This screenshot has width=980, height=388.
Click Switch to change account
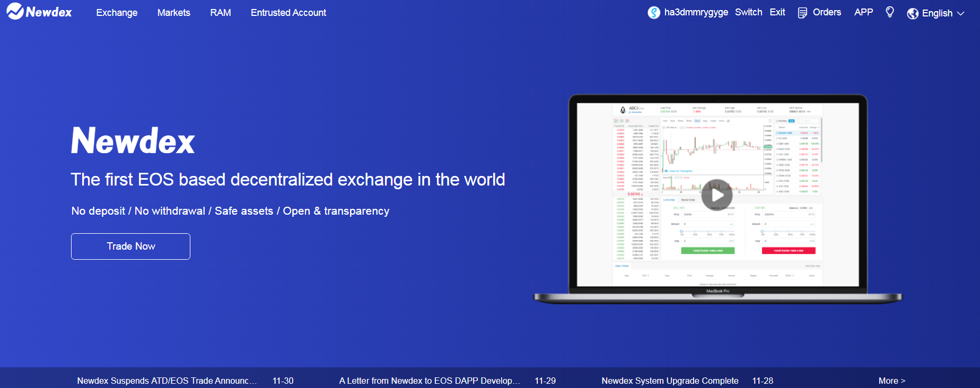[748, 12]
